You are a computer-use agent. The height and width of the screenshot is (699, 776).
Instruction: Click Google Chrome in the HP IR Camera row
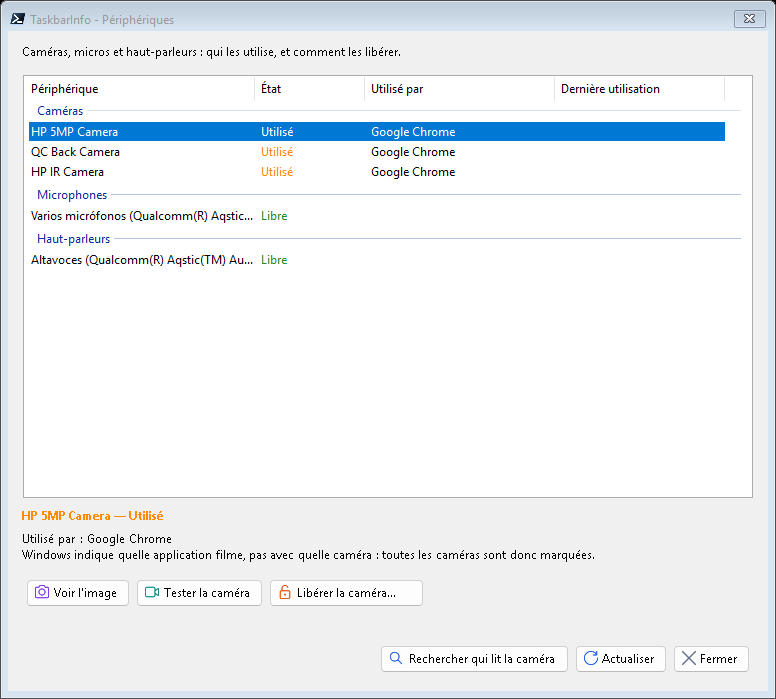[x=413, y=172]
